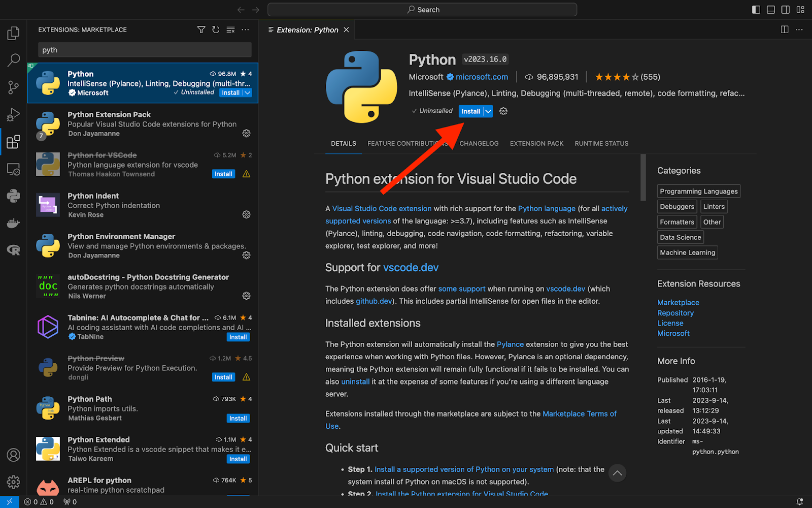Click the details page scrollbar

pos(643,178)
